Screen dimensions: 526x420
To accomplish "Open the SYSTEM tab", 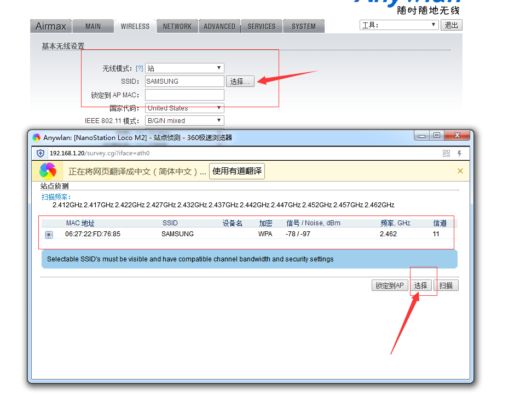I will coord(304,26).
